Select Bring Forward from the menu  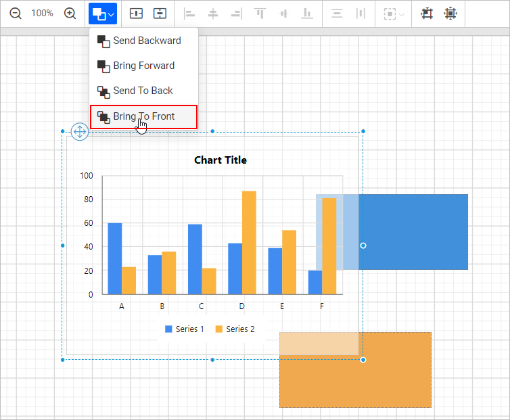tap(144, 66)
